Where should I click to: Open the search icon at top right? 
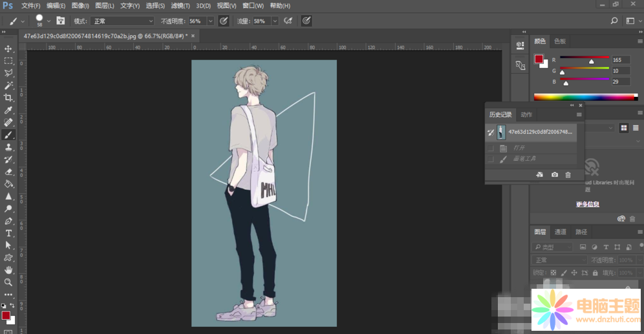coord(614,21)
